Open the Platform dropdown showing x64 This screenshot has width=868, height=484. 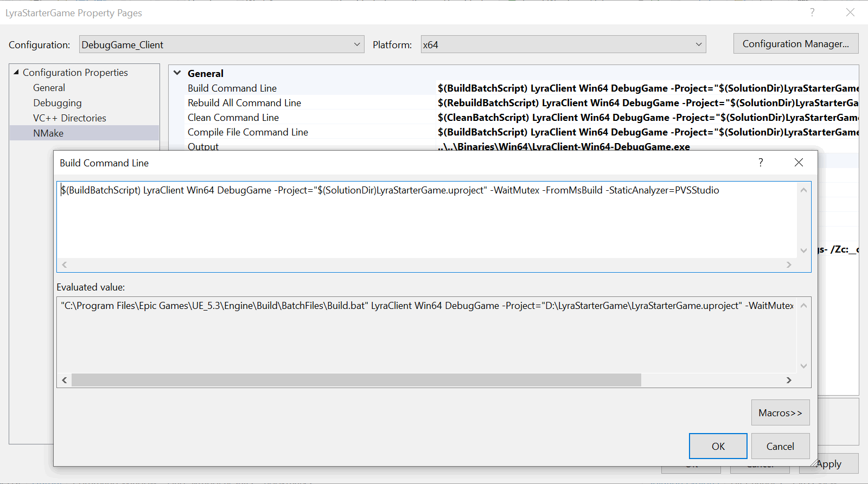[x=564, y=44]
